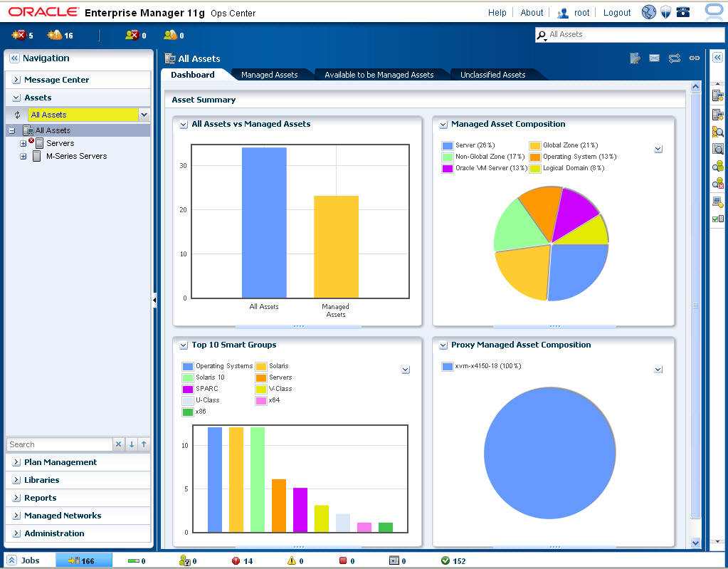Open the Help link

pos(497,13)
